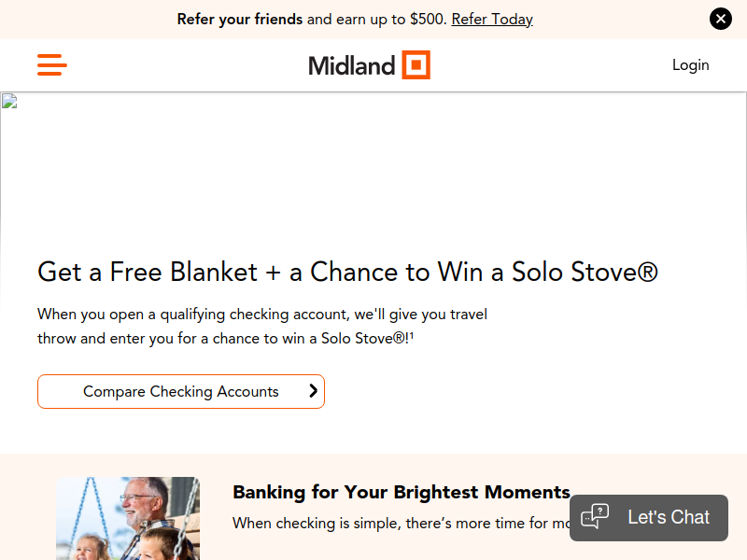Click the bold Refer your friends text
This screenshot has height=560, width=747.
click(240, 19)
